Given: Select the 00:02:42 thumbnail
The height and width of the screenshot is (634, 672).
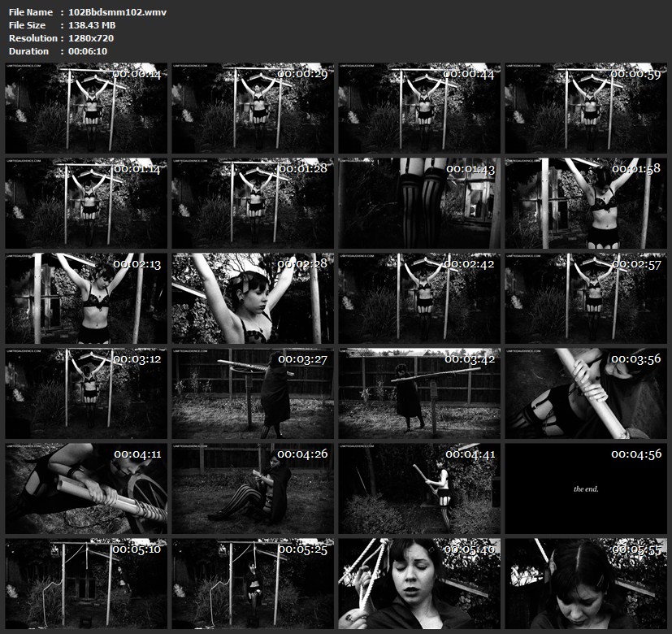Looking at the screenshot, I should 419,298.
